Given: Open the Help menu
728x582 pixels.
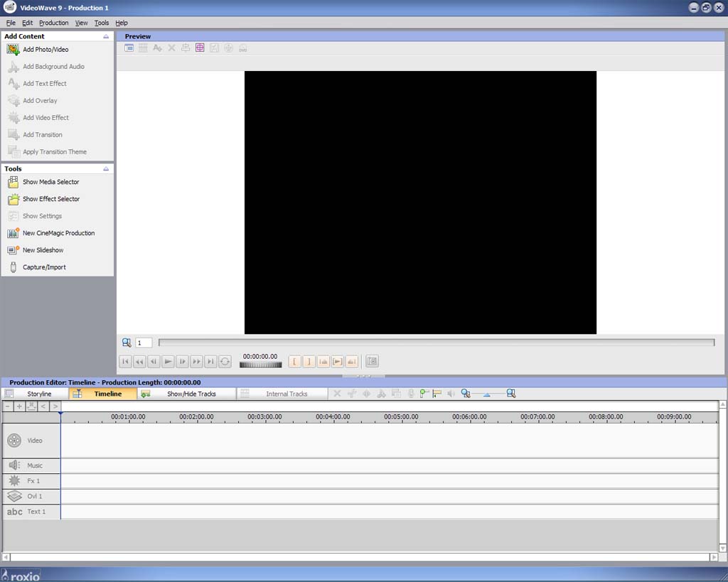Looking at the screenshot, I should (x=121, y=23).
